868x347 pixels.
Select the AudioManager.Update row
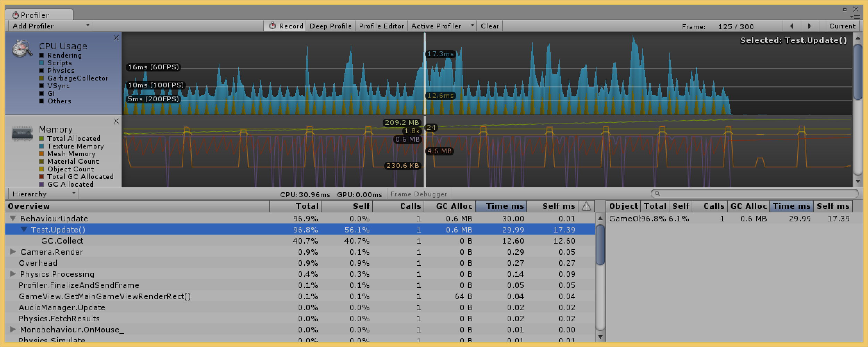tap(300, 307)
